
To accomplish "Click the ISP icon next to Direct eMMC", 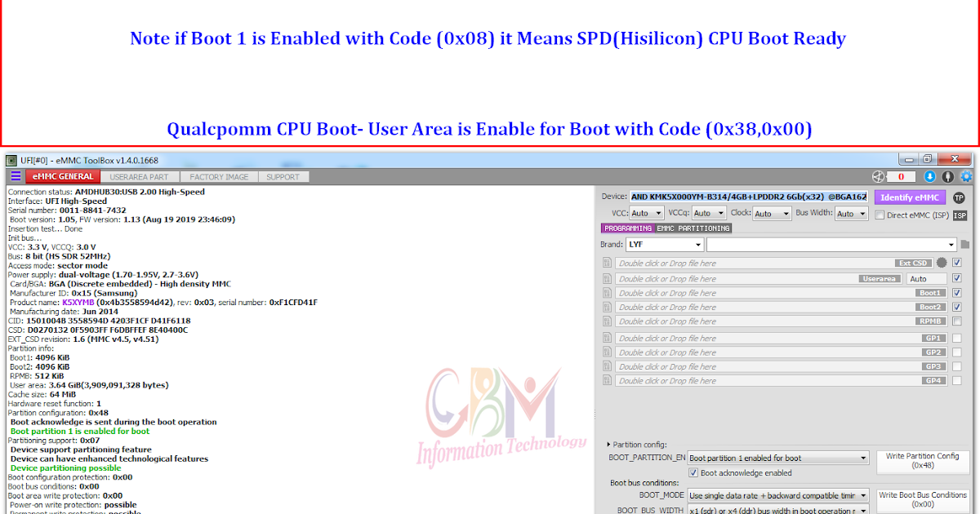I will 960,214.
